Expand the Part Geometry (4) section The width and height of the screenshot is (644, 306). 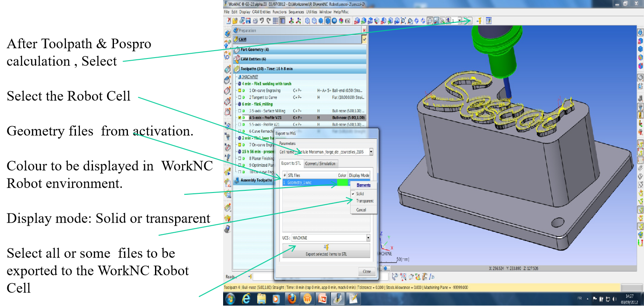coord(300,49)
